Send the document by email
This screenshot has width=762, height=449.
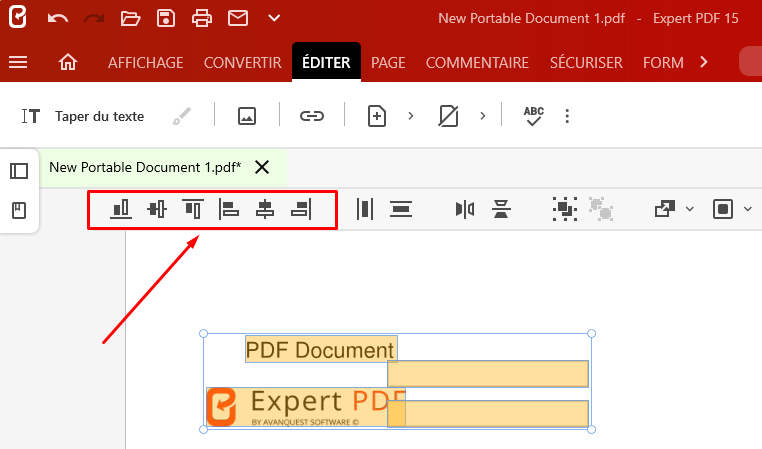point(238,18)
